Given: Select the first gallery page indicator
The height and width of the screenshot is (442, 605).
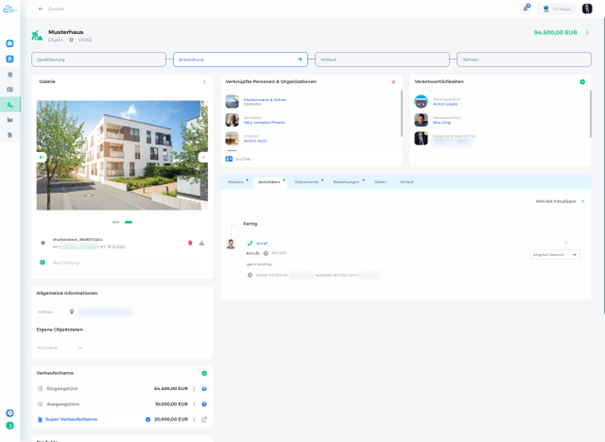Looking at the screenshot, I should 116,222.
